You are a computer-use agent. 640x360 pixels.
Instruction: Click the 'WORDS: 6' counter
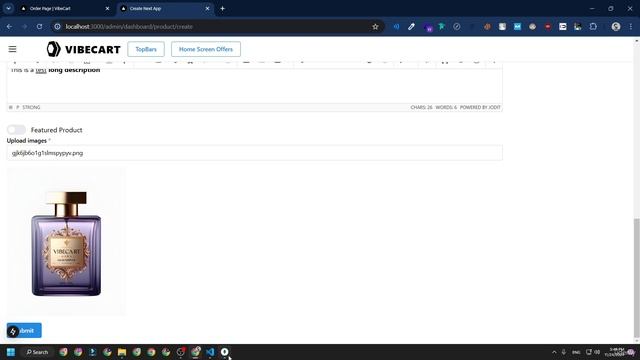pyautogui.click(x=446, y=107)
